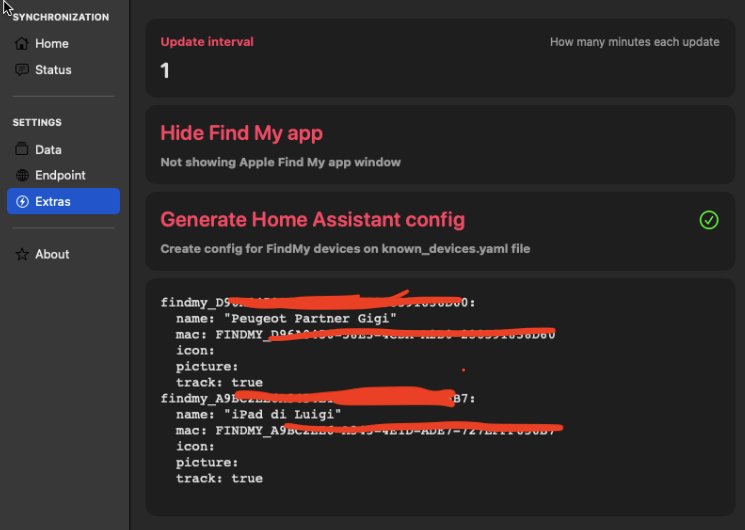Open the Data settings label

pos(48,150)
